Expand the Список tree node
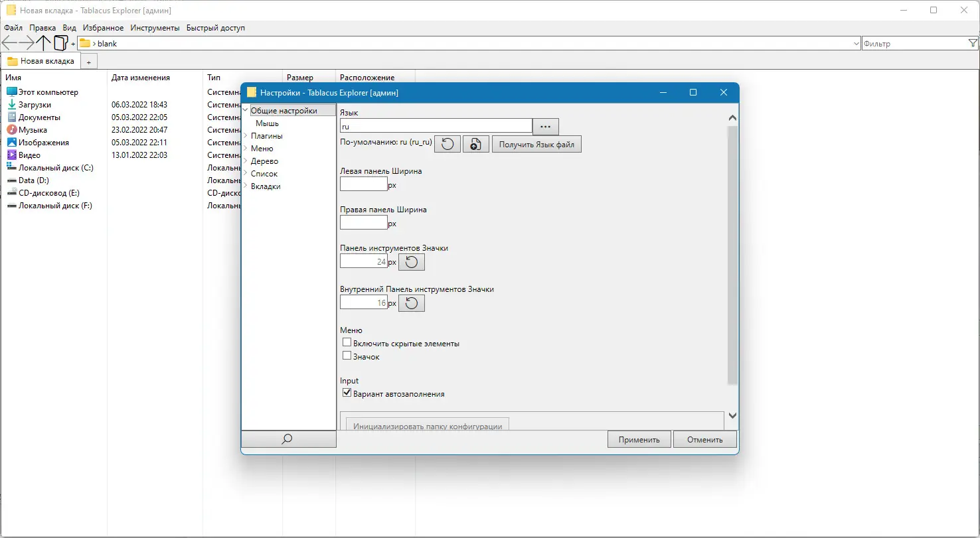980x538 pixels. (x=246, y=174)
